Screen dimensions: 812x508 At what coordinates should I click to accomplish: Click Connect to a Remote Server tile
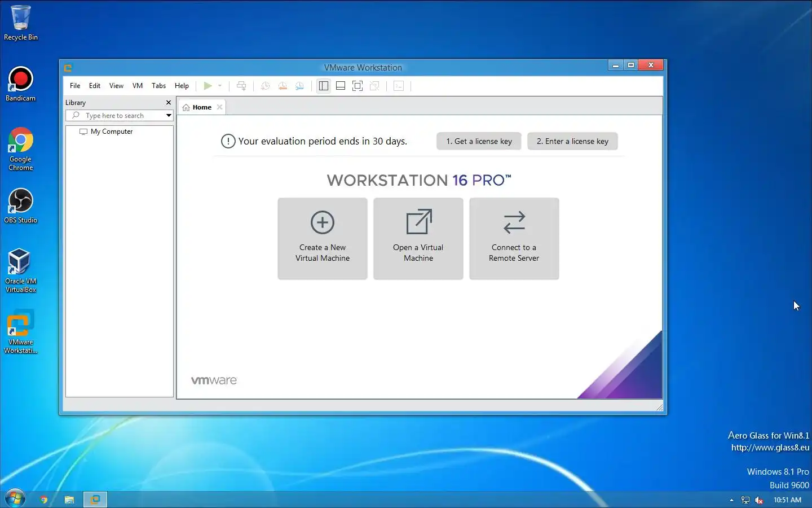coord(514,238)
